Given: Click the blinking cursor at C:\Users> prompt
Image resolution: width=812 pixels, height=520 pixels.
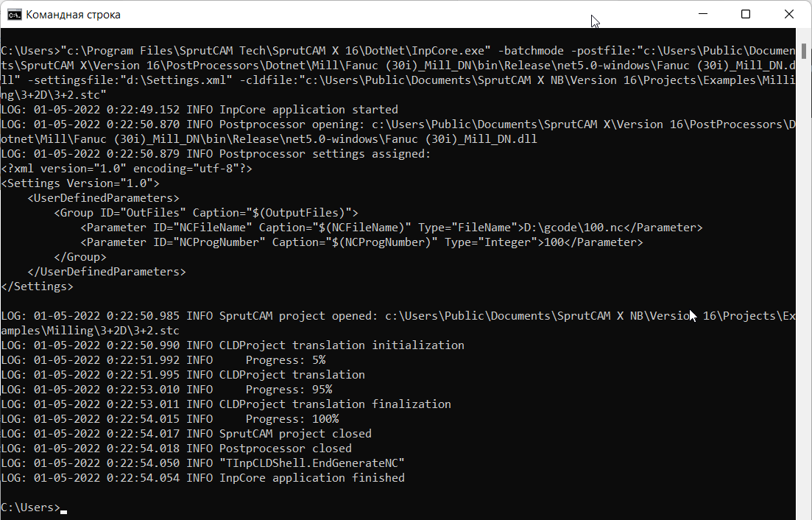Looking at the screenshot, I should click(x=63, y=508).
